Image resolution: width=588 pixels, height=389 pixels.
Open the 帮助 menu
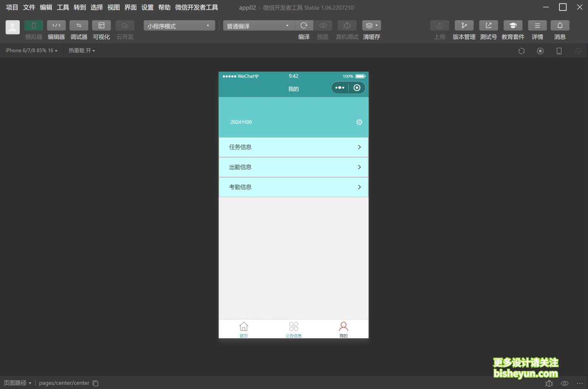[x=164, y=8]
